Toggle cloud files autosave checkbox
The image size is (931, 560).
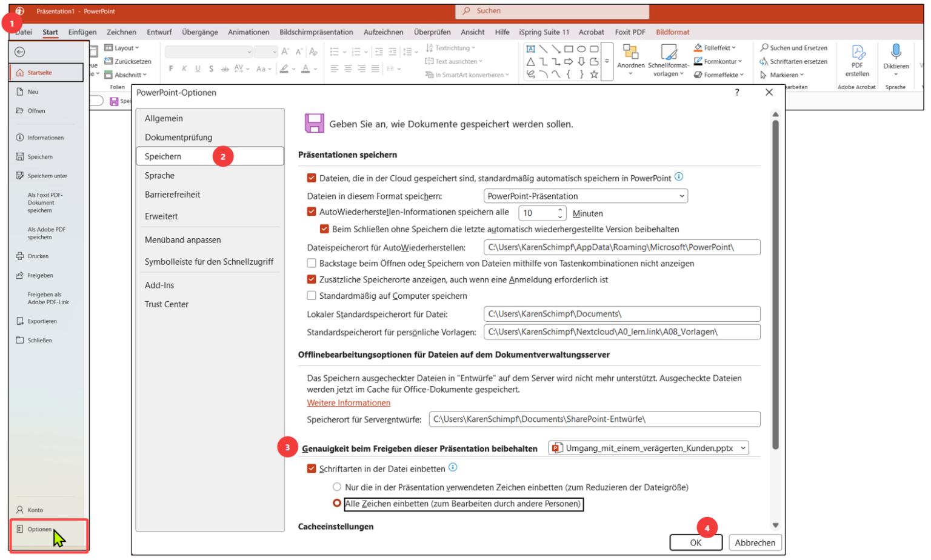pyautogui.click(x=312, y=178)
